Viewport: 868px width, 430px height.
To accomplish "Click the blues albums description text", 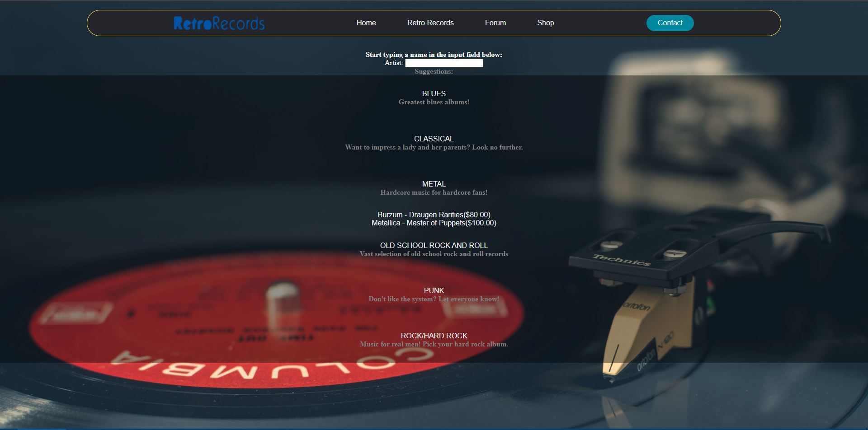I will click(434, 102).
